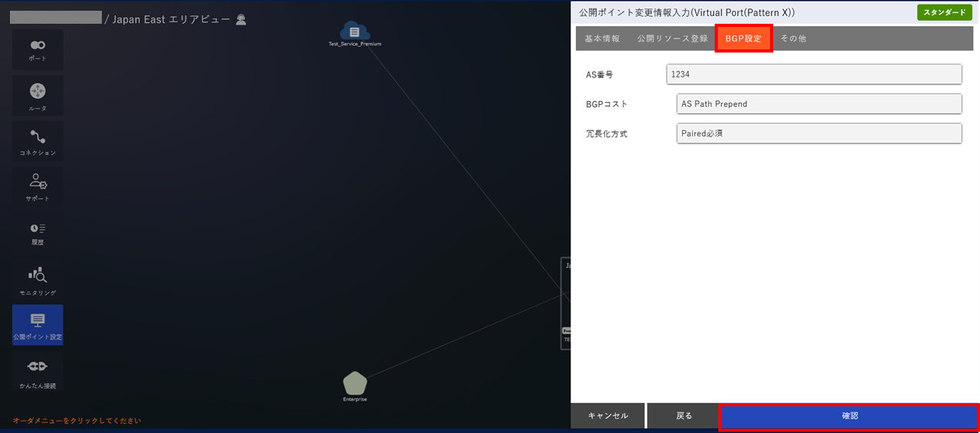The height and width of the screenshot is (433, 980).
Task: Switch to the その他 tab
Action: coord(793,38)
